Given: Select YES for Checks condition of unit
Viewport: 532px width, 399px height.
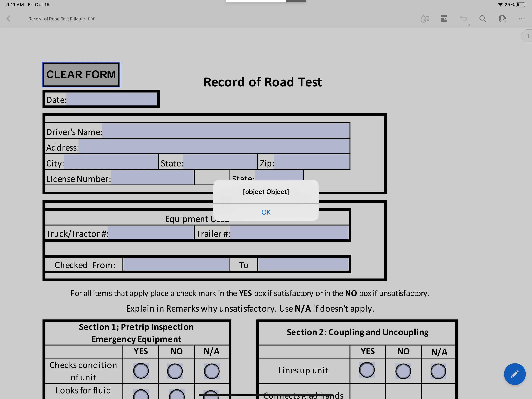Looking at the screenshot, I should (141, 371).
